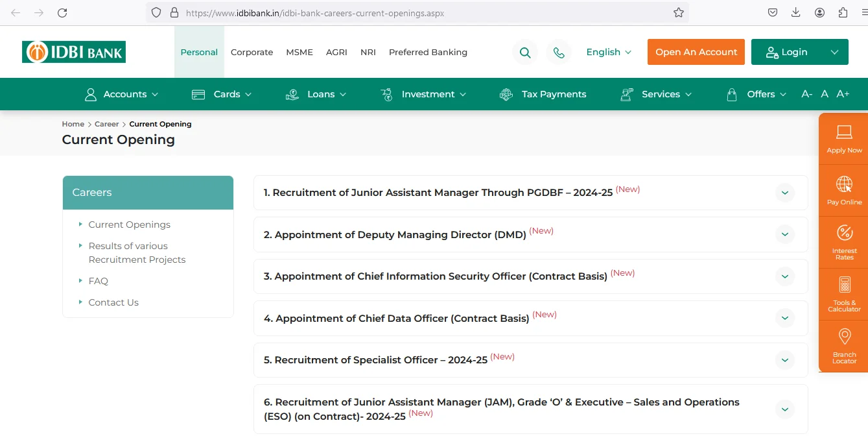Click the IDBI Bank logo
This screenshot has height=436, width=868.
point(74,52)
